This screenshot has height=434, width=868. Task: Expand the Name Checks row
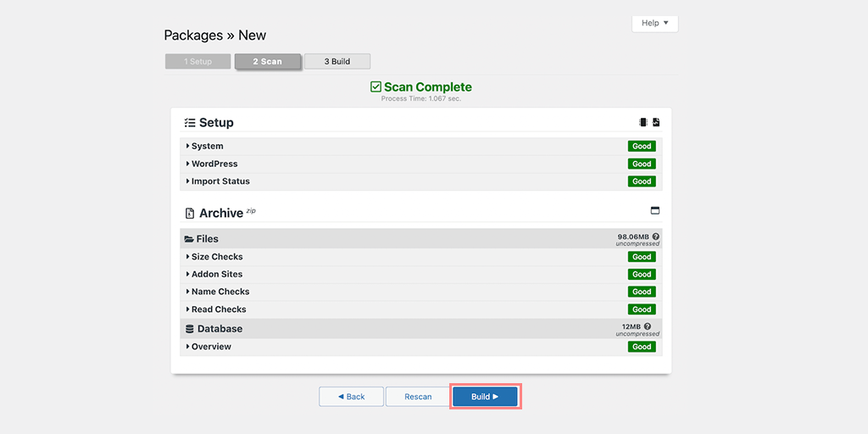click(420, 292)
